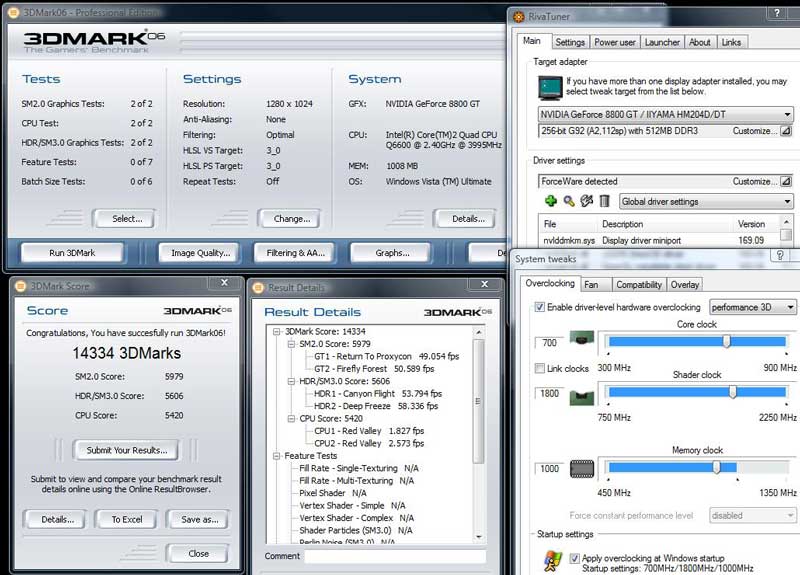The image size is (800, 575).
Task: Click the RivaTuner title bar gear icon
Action: (x=518, y=17)
